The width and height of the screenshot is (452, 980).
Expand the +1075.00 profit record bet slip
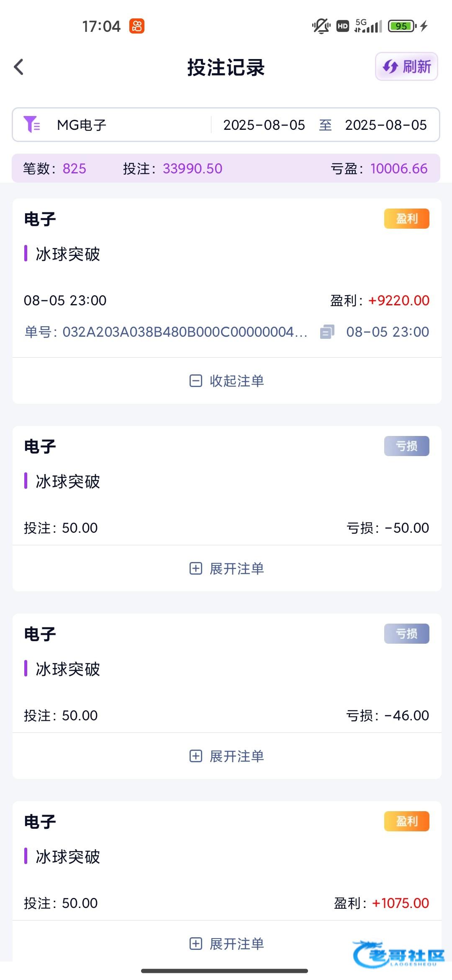coord(227,944)
